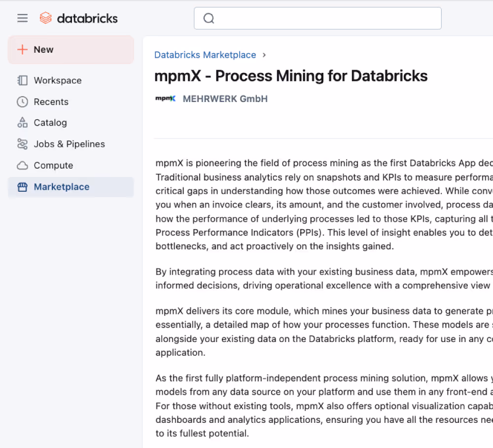Click the magnifier icon in search

(209, 19)
